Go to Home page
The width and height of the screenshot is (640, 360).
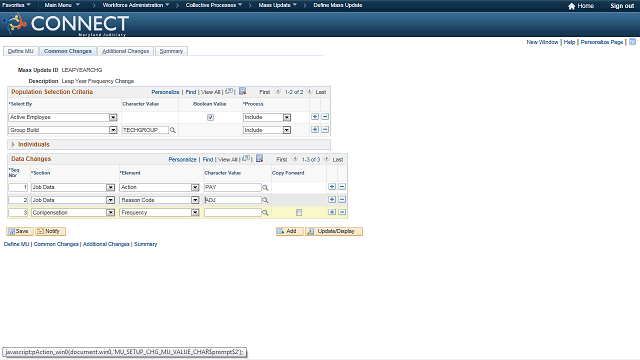[581, 6]
